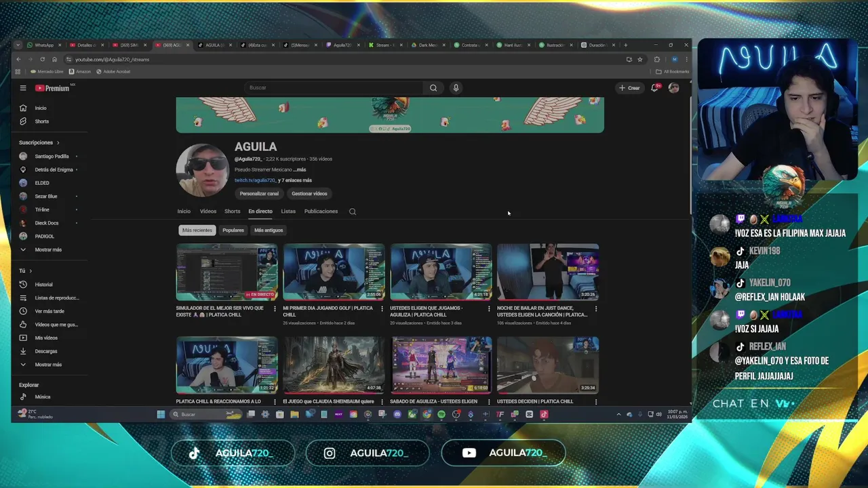Open Spotify from the taskbar

441,415
